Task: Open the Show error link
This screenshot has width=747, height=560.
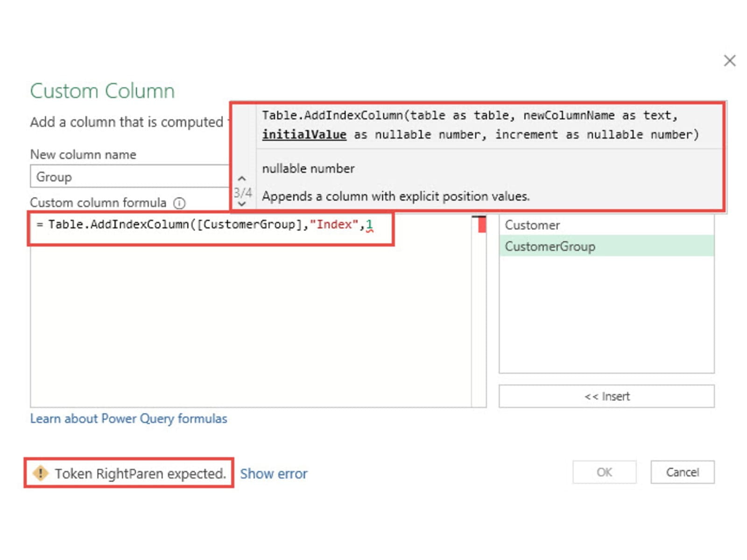Action: (x=274, y=474)
